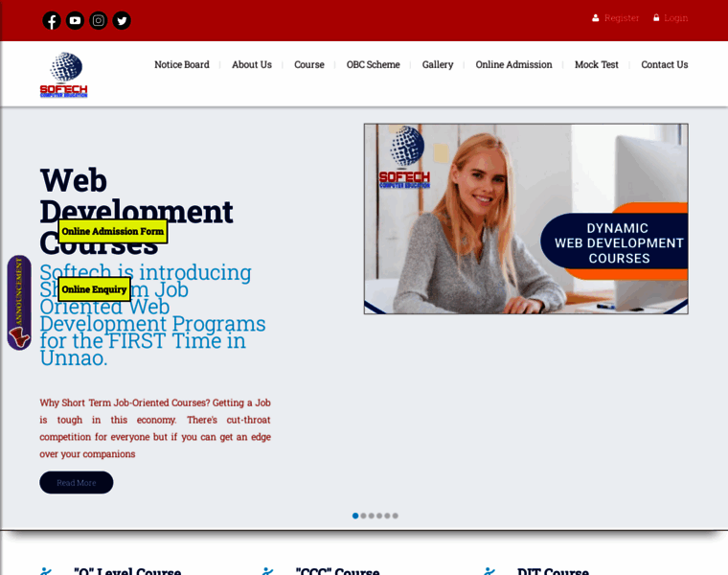This screenshot has height=575, width=728.
Task: Open OBC Scheme menu item
Action: [373, 64]
